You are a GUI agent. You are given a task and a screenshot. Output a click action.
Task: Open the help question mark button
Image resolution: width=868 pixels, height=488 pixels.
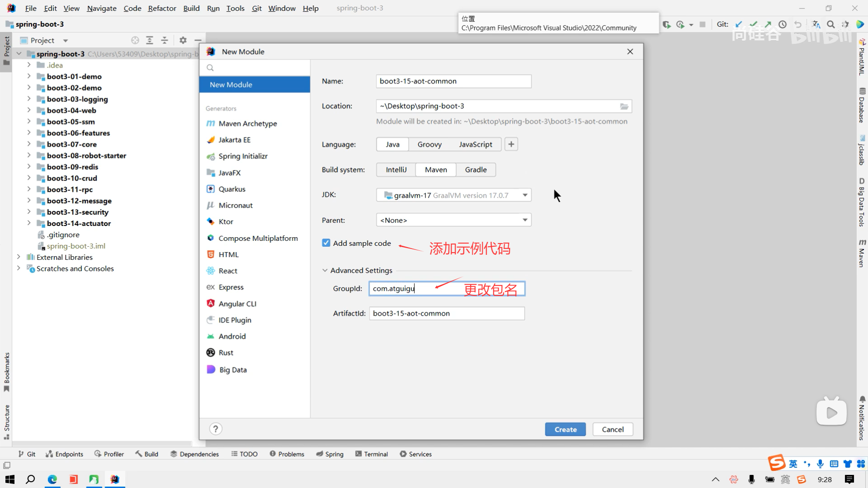pyautogui.click(x=216, y=429)
